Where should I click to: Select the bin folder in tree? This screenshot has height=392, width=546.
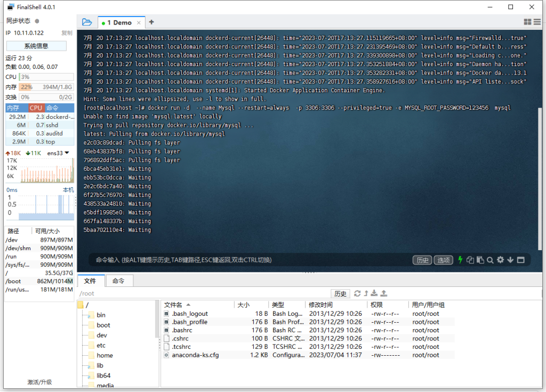pos(101,315)
